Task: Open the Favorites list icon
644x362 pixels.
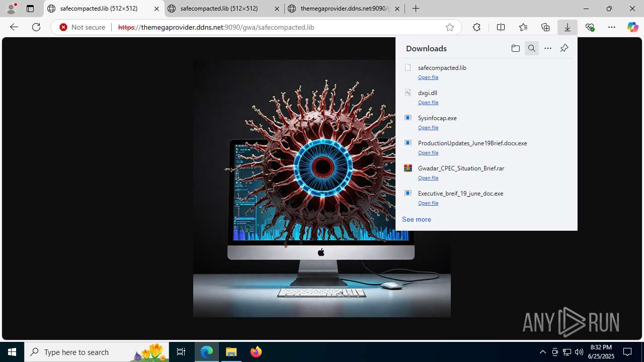Action: [523, 27]
